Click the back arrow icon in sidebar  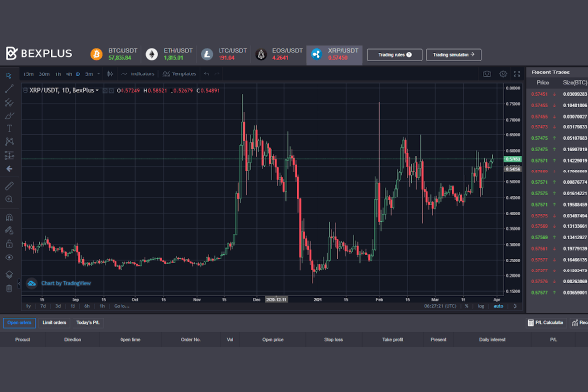pyautogui.click(x=9, y=169)
